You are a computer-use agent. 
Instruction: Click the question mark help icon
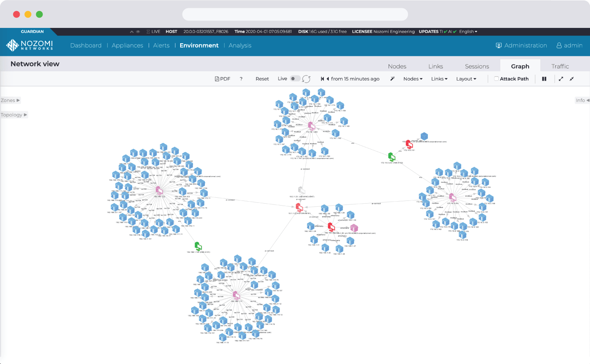click(241, 79)
